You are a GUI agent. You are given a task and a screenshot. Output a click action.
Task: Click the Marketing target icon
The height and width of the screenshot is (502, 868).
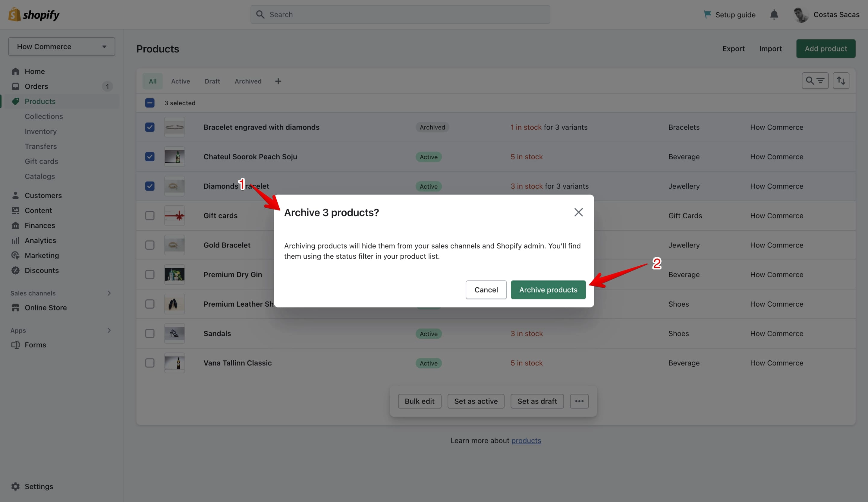pyautogui.click(x=15, y=255)
